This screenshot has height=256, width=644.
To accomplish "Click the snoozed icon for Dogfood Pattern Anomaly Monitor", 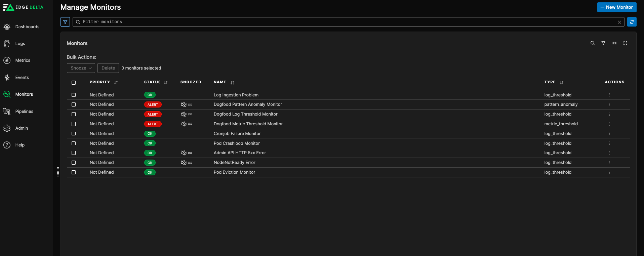I will [184, 104].
